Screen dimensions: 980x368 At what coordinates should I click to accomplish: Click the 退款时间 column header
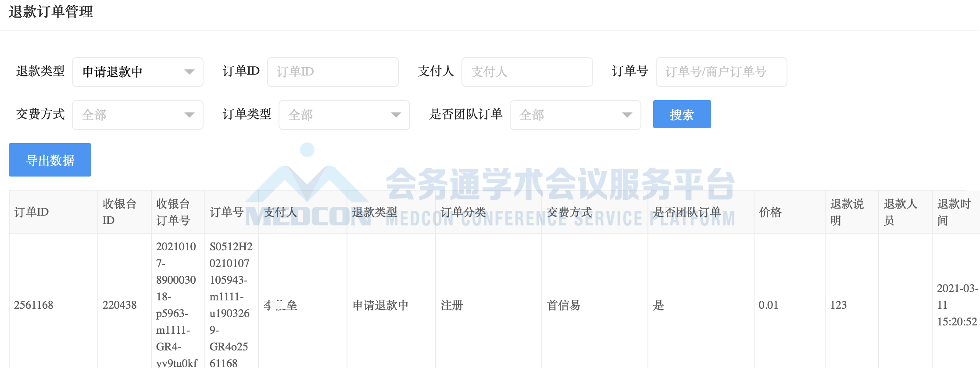[954, 212]
